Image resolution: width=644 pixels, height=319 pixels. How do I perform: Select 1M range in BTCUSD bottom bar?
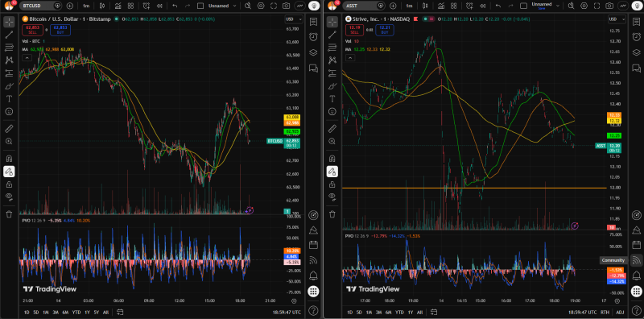pos(46,312)
